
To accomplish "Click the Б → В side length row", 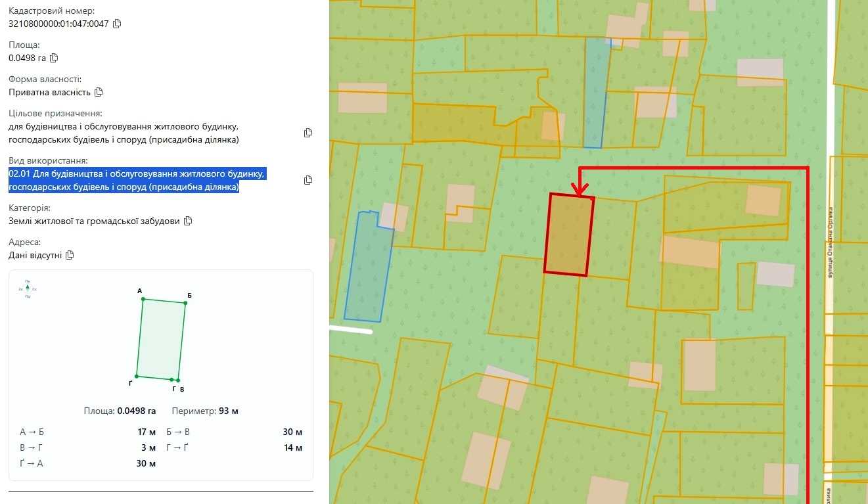I will (234, 432).
